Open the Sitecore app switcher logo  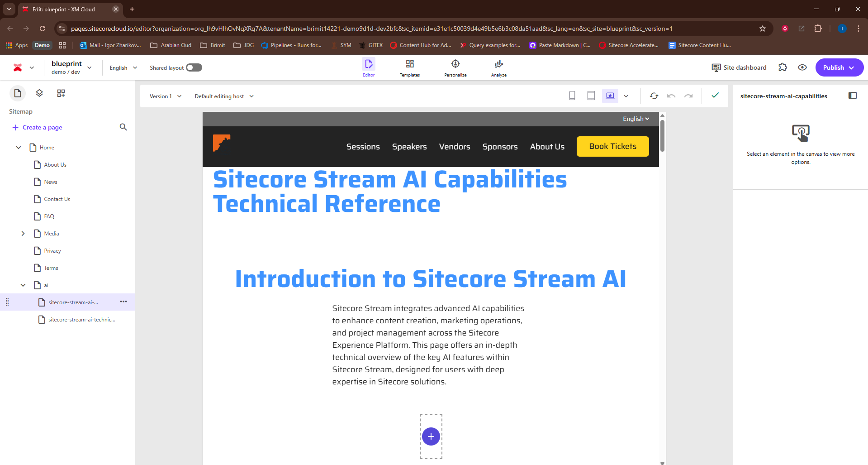[18, 67]
